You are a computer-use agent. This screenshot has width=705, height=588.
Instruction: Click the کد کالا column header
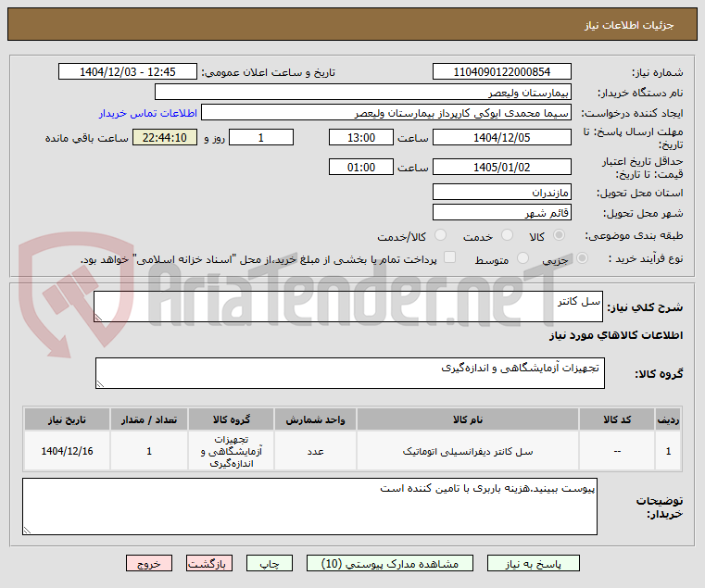pos(617,419)
